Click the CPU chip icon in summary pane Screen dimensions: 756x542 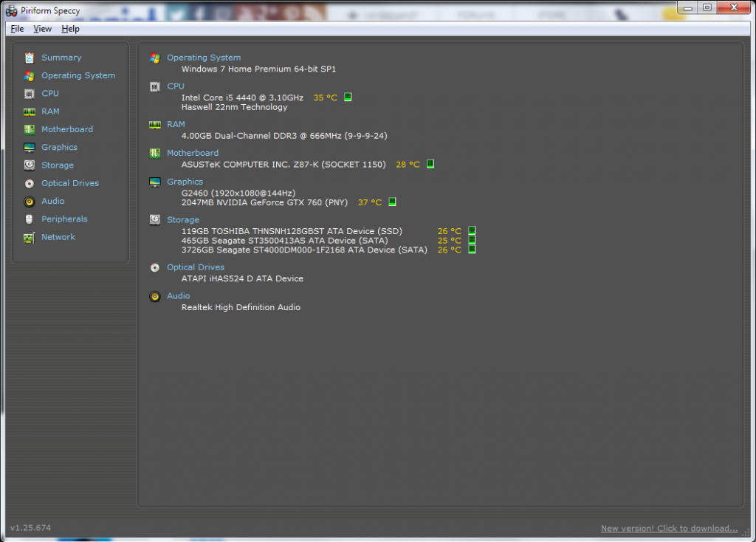point(155,87)
